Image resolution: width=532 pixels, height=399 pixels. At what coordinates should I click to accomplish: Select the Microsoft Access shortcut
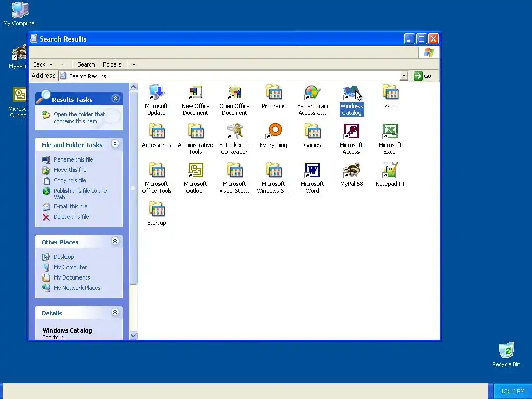coord(352,131)
